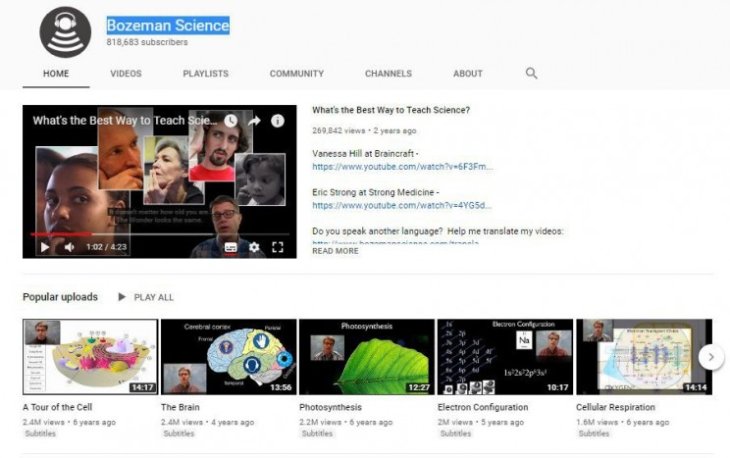This screenshot has height=458, width=730.
Task: Toggle subtitles with the captions button
Action: (x=231, y=247)
